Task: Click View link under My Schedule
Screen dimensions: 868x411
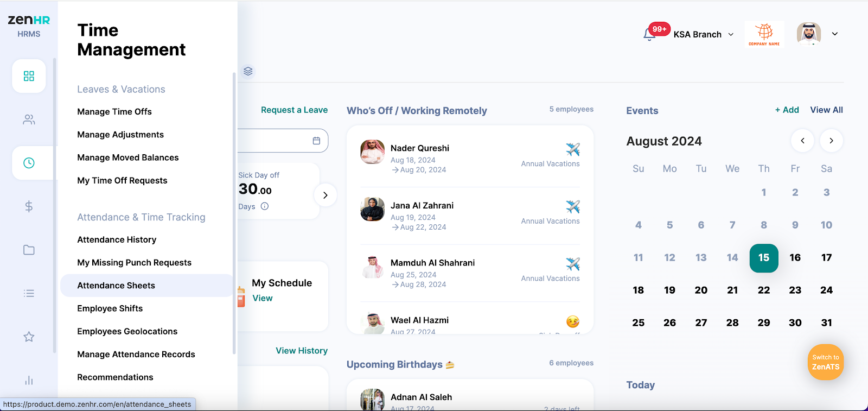Action: [263, 298]
